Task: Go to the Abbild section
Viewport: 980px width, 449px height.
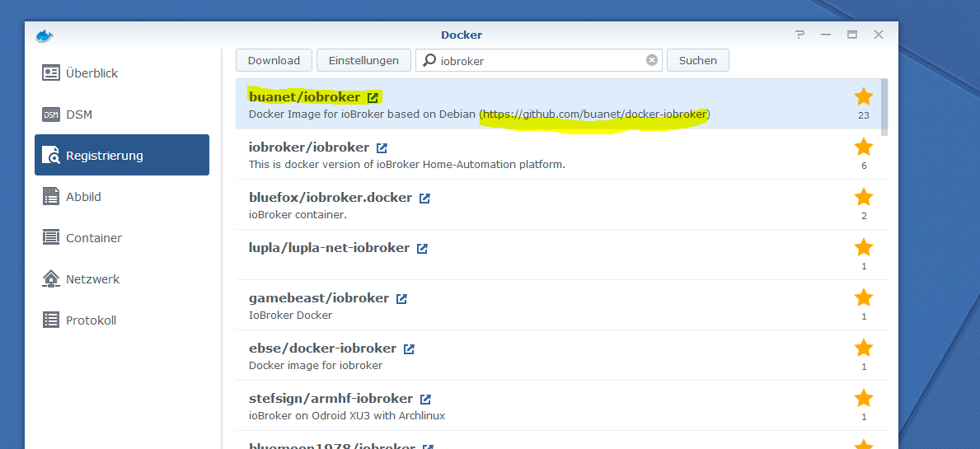Action: tap(122, 197)
